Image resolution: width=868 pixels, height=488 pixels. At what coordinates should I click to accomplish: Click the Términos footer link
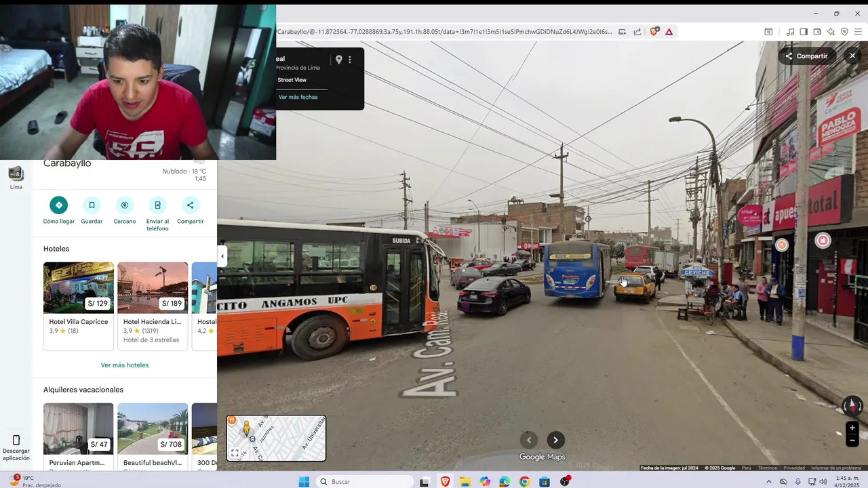[x=768, y=468]
